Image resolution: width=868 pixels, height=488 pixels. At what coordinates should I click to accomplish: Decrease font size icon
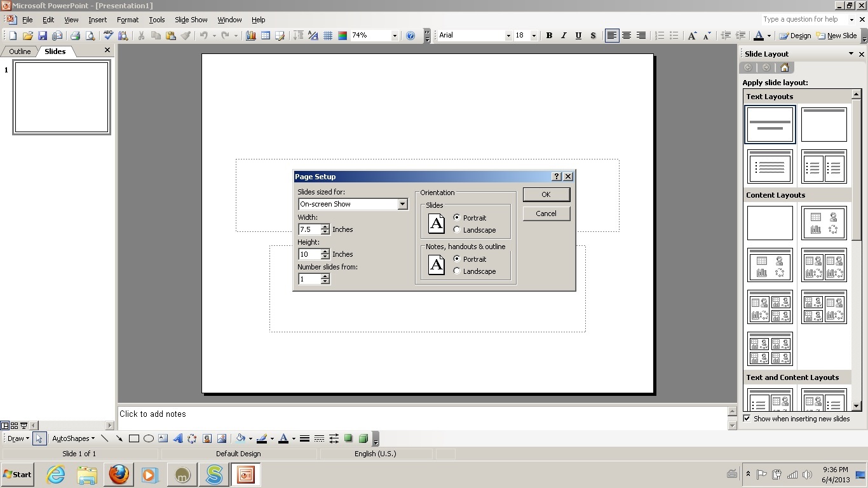[707, 36]
